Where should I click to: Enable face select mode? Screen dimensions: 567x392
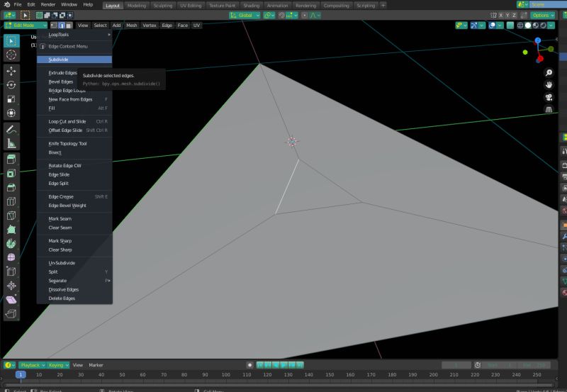click(x=69, y=26)
